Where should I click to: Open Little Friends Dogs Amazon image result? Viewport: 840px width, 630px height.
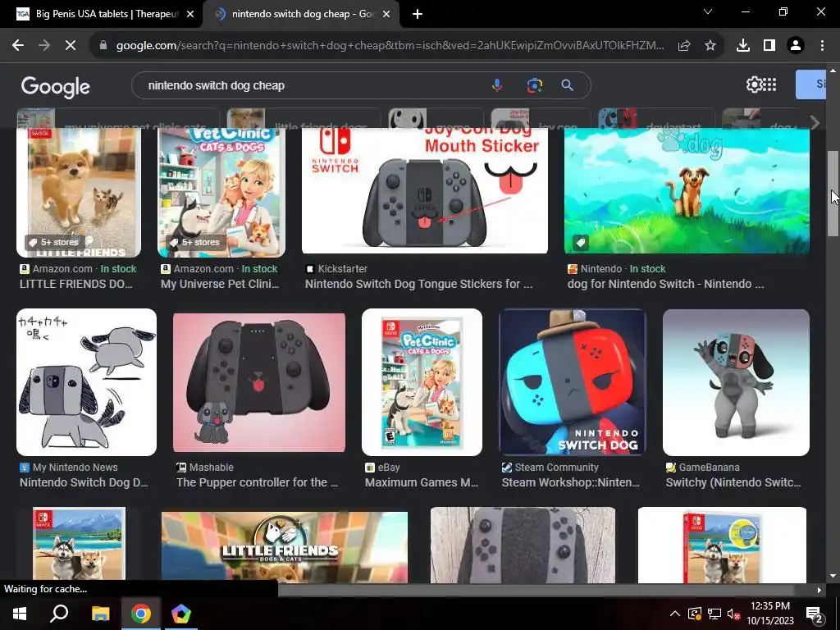[x=79, y=192]
